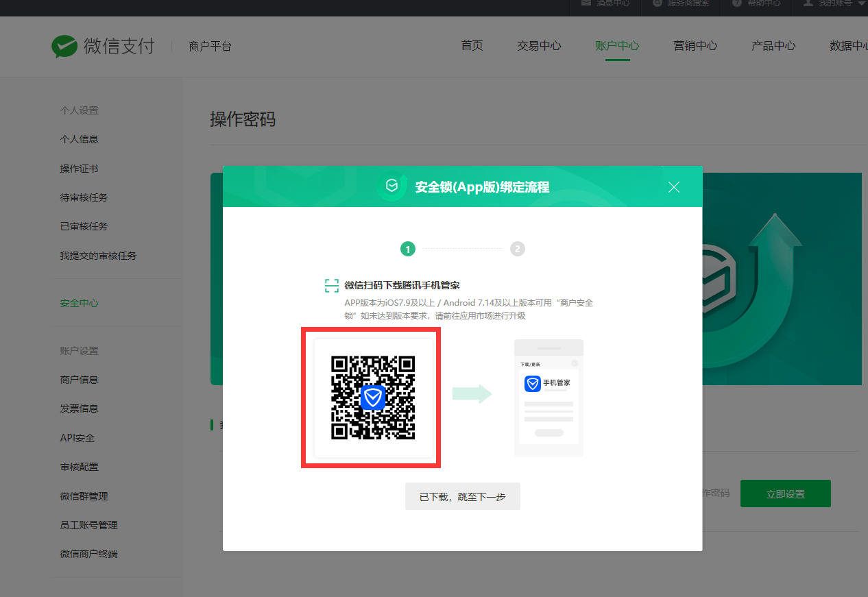
Task: Click the QR code image
Action: (373, 398)
